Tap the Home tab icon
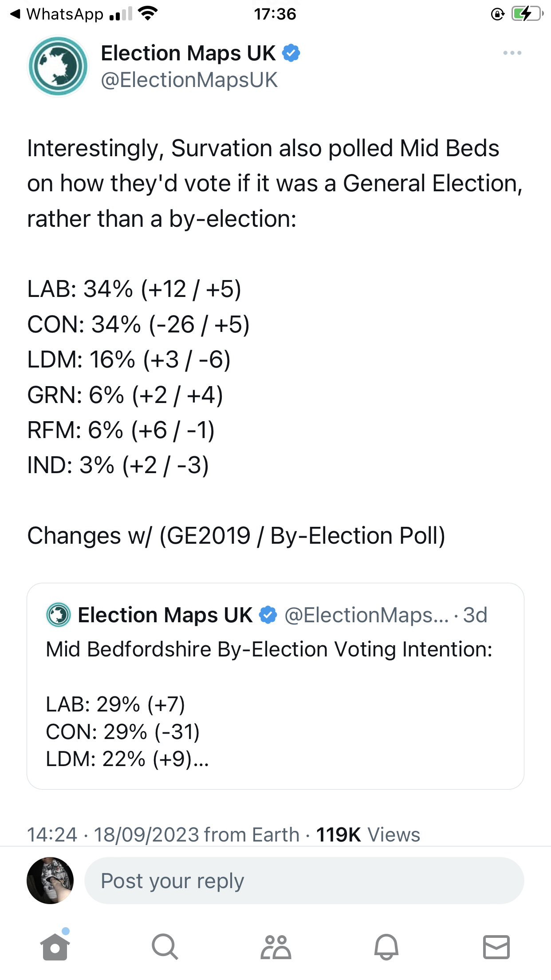Image resolution: width=551 pixels, height=980 pixels. pos(55,947)
